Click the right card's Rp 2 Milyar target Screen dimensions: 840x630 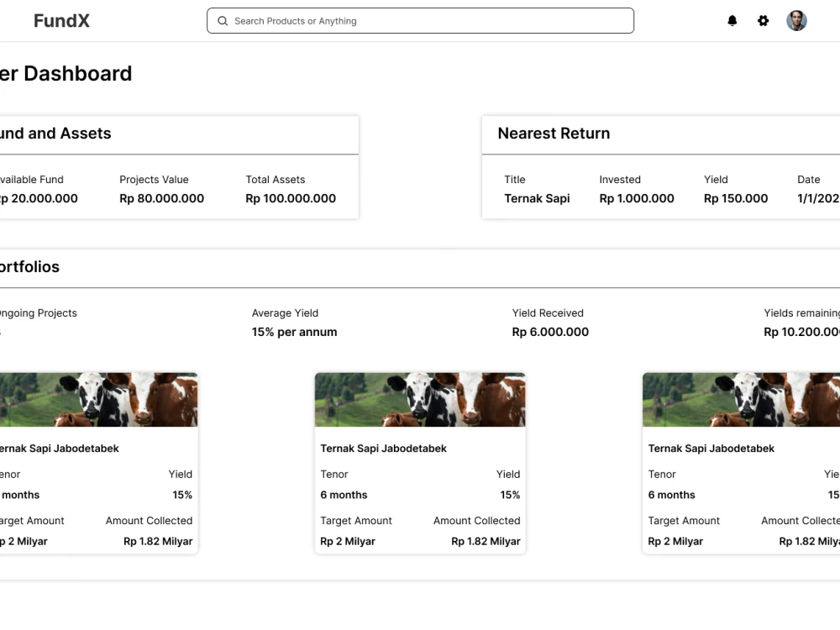click(675, 542)
